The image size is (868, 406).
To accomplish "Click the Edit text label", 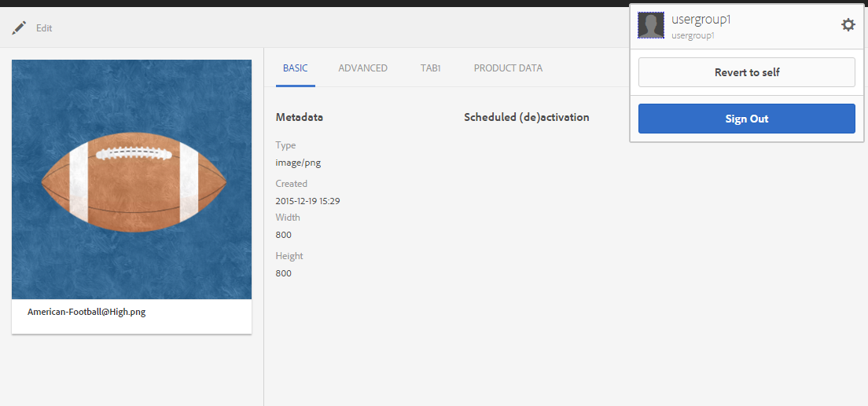I will point(44,28).
